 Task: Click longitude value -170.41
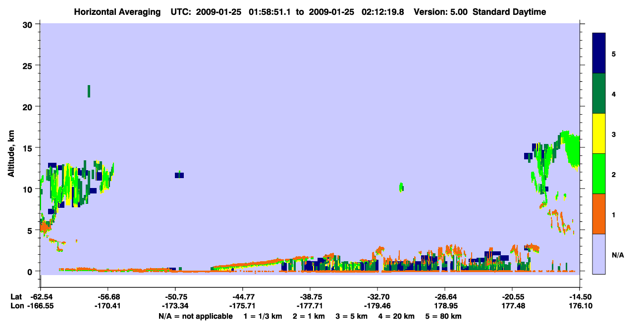click(x=108, y=306)
